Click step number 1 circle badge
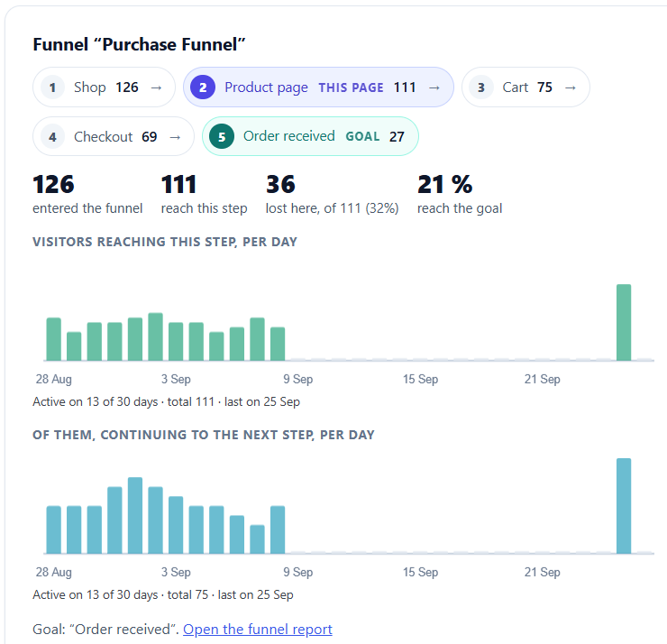 click(x=53, y=87)
